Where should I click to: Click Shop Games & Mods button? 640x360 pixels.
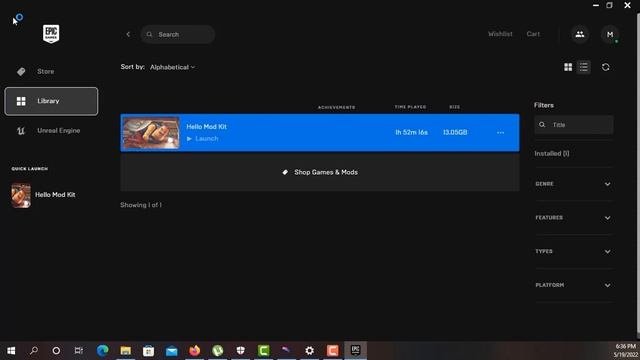[320, 172]
